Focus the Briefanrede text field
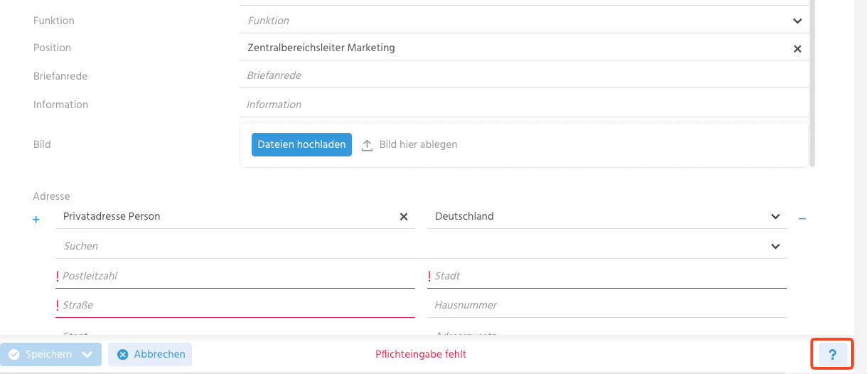The image size is (868, 374). click(523, 75)
